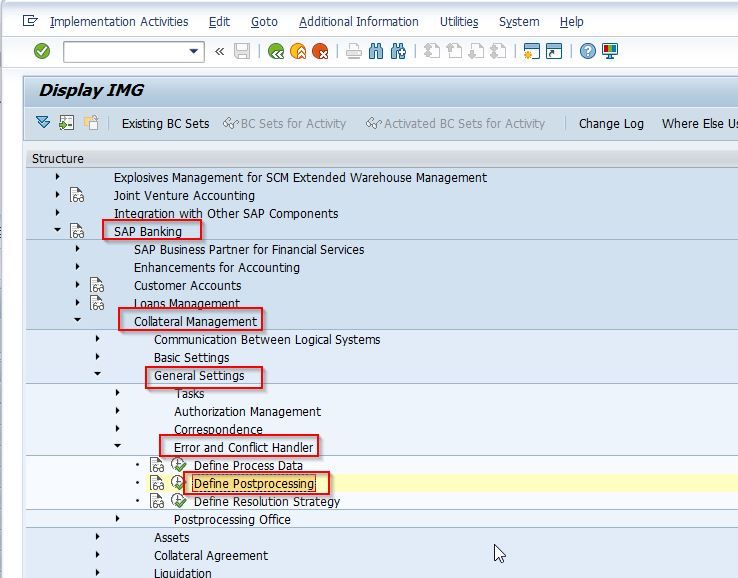Click the double-chevron collapse command field button

click(x=219, y=51)
